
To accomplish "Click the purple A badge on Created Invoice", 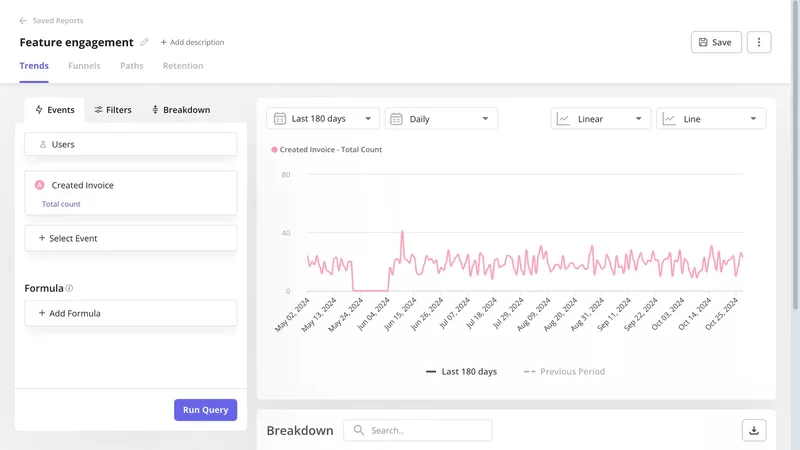I will 40,185.
